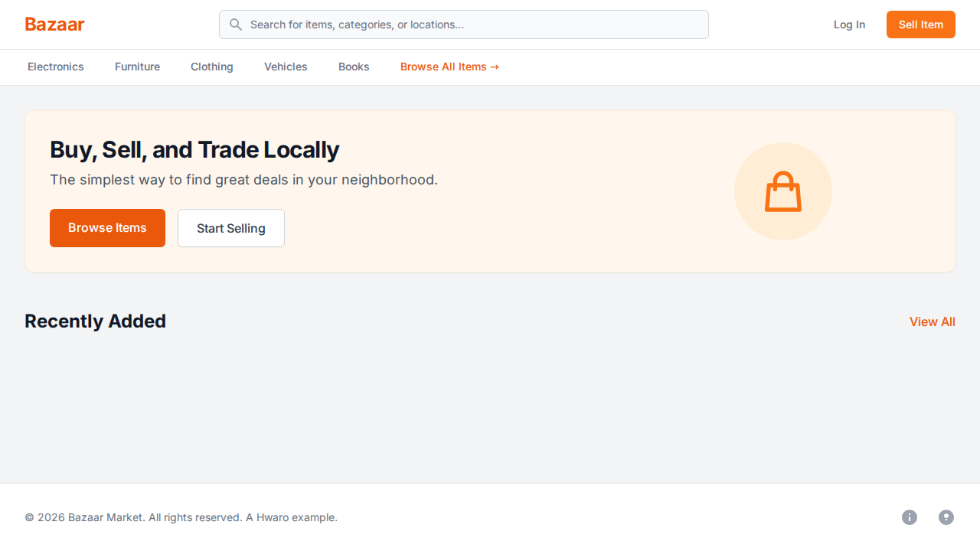Screen dimensions: 980x551
Task: Click the orange shopping bag icon
Action: point(782,191)
